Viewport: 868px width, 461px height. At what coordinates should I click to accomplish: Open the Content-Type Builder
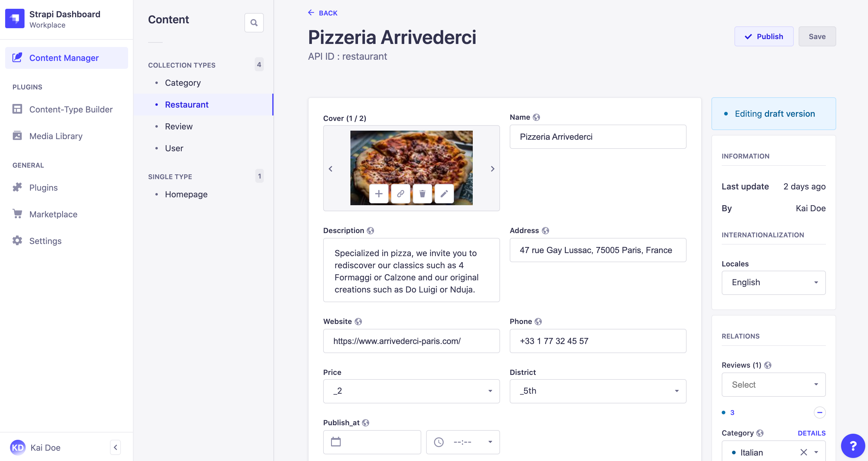(71, 109)
